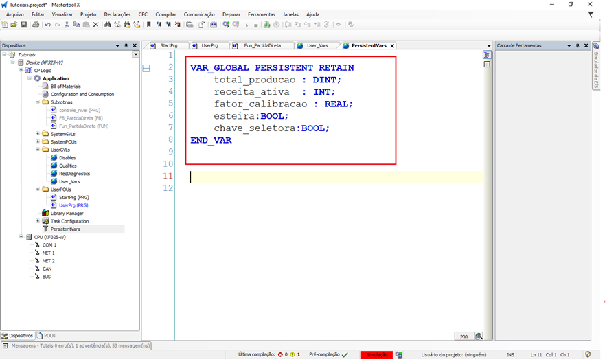Pin the Caixa de Ferramentas panel
The width and height of the screenshot is (607, 364).
point(577,46)
